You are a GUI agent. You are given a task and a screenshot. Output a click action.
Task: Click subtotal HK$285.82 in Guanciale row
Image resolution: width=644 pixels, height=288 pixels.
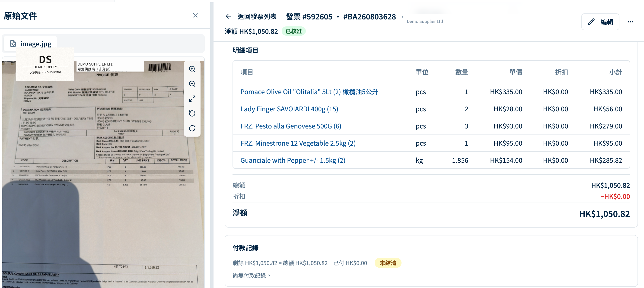(606, 160)
